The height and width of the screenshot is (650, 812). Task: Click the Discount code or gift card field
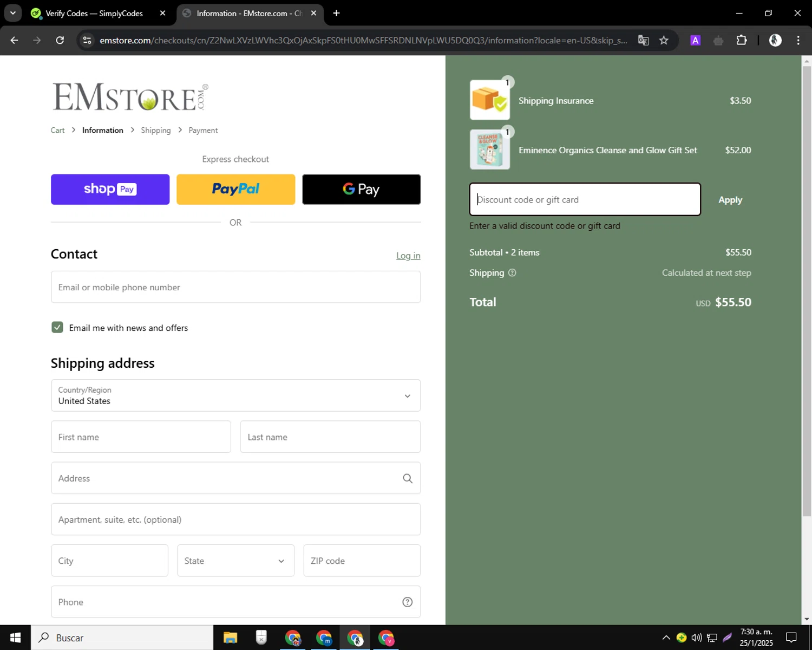[585, 199]
